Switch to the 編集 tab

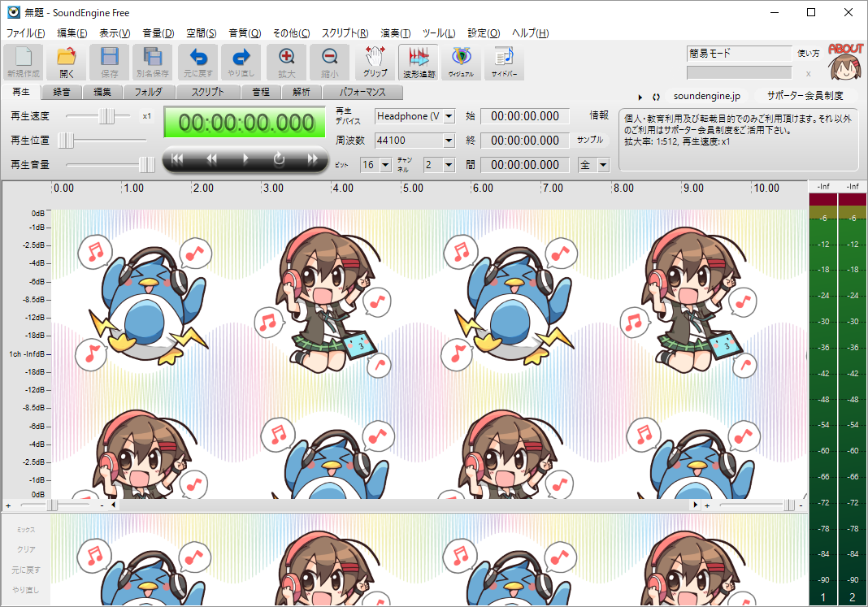click(102, 92)
